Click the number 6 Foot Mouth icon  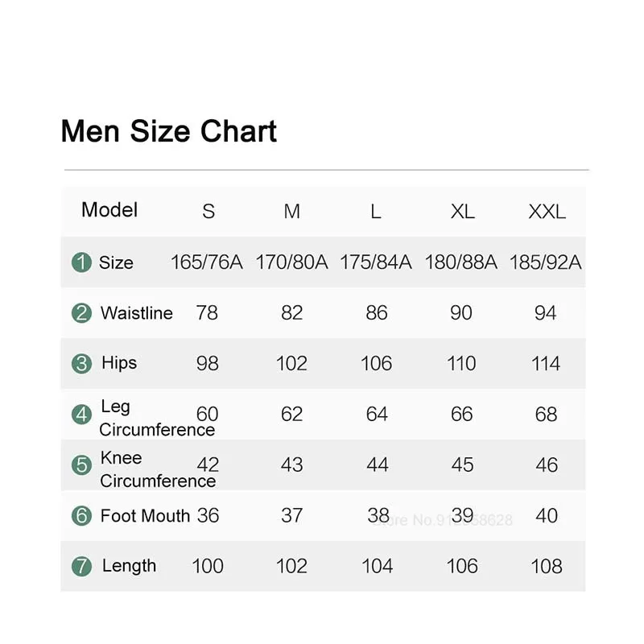click(81, 516)
